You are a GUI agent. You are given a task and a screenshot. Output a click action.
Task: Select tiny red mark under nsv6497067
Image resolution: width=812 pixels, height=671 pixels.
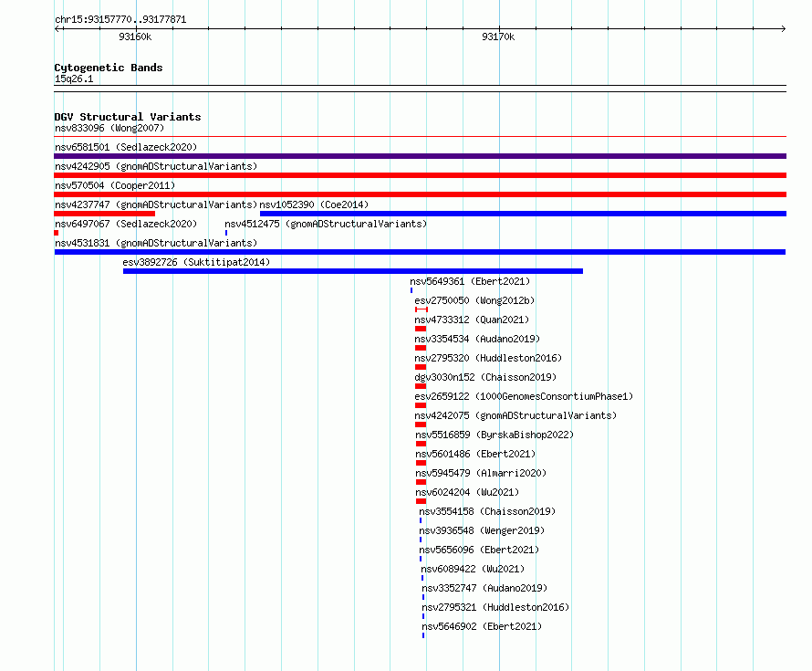[56, 233]
